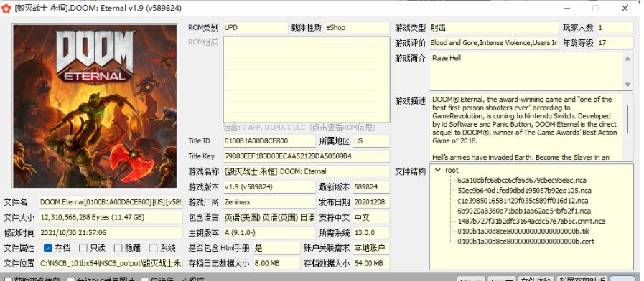This screenshot has height=281, width=644.
Task: Click the Title ID field 0100B1A00D8CE800
Action: tap(269, 140)
